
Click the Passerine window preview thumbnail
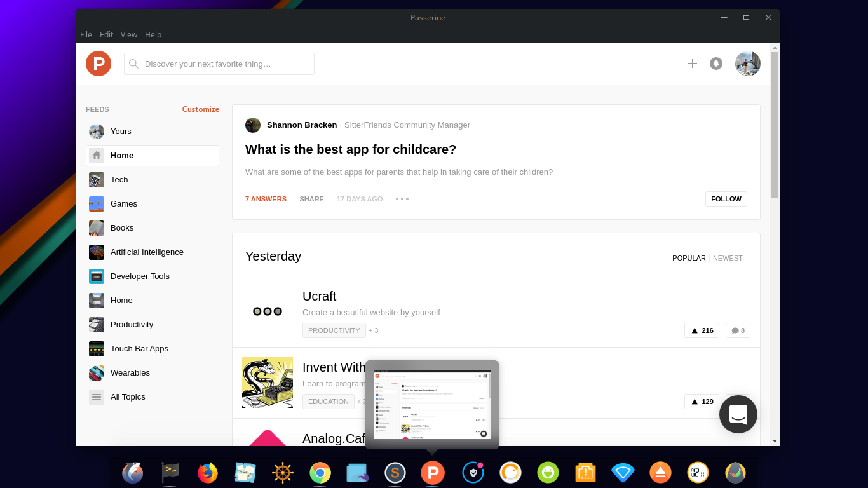coord(432,405)
